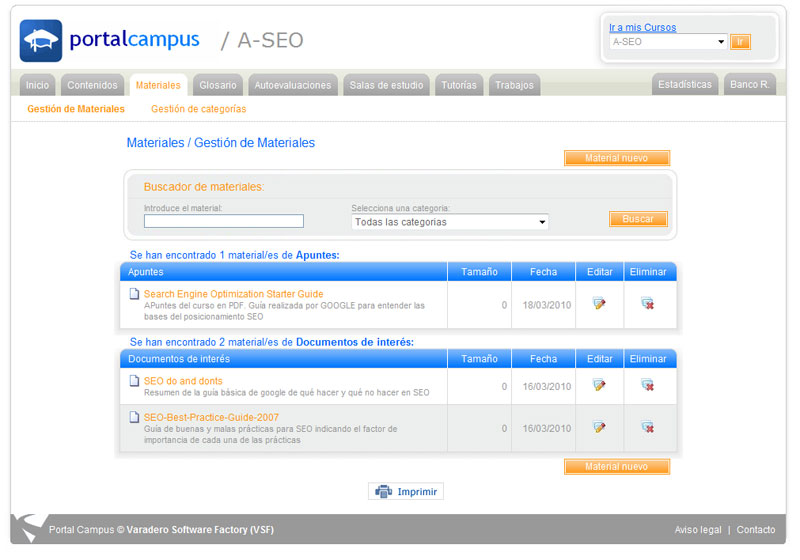Switch to the Glosario tab

pyautogui.click(x=217, y=85)
